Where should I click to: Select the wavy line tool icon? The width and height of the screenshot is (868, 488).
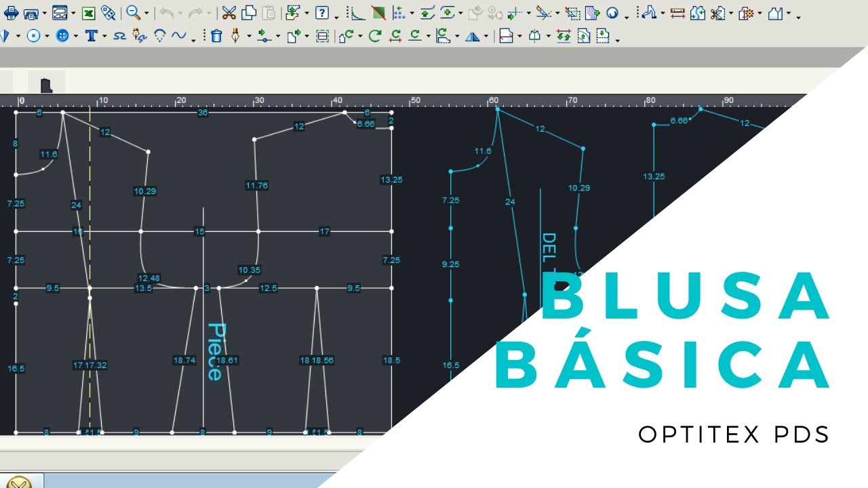click(119, 36)
